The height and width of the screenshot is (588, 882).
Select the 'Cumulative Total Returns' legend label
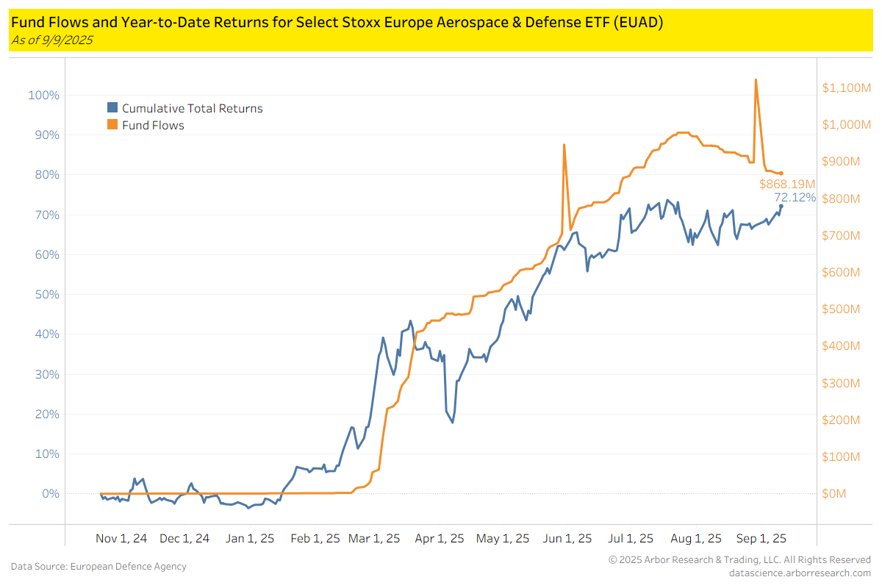point(192,108)
